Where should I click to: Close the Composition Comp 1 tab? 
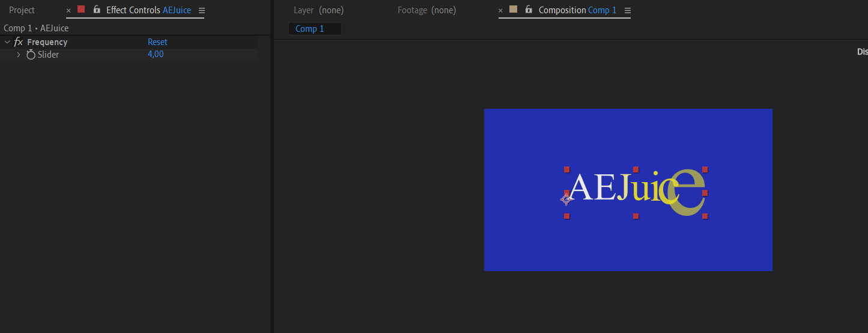pyautogui.click(x=500, y=11)
